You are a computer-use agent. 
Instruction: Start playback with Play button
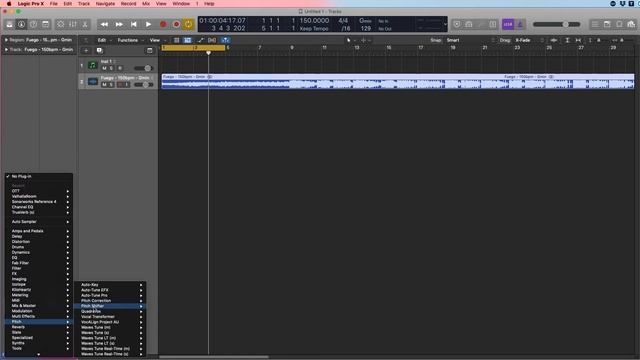[x=148, y=24]
